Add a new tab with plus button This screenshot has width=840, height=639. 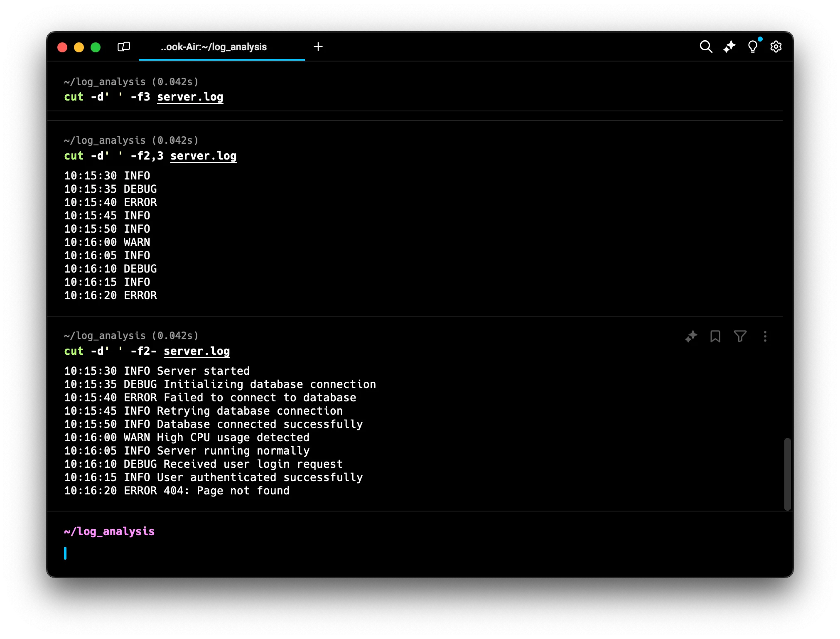click(318, 47)
